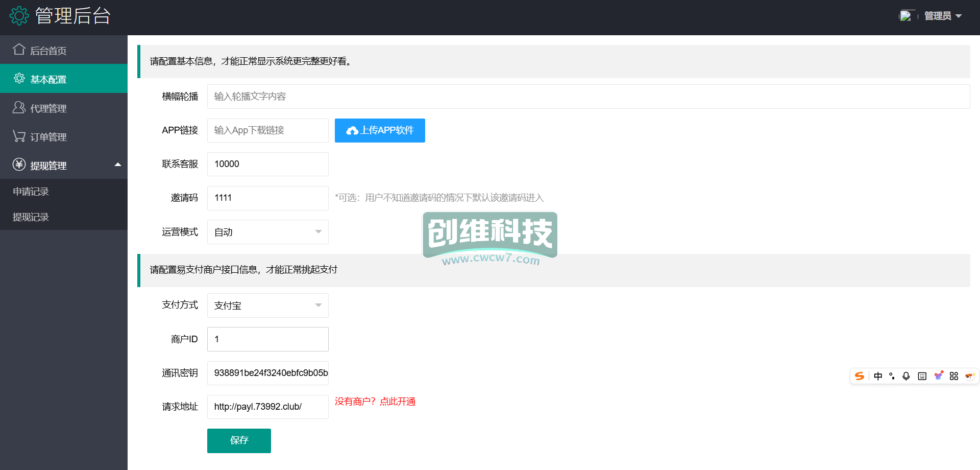Click the gear logo beside 管理后台 title

pos(19,16)
